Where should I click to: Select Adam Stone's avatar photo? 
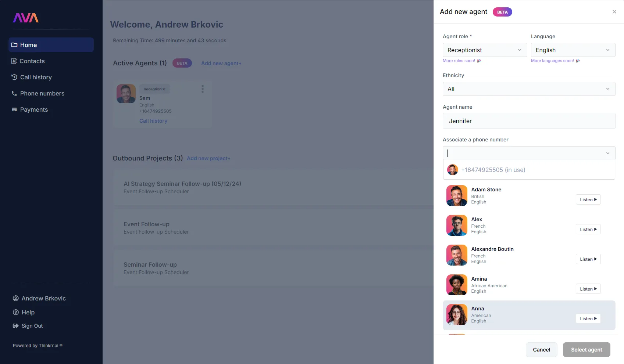[x=457, y=195]
